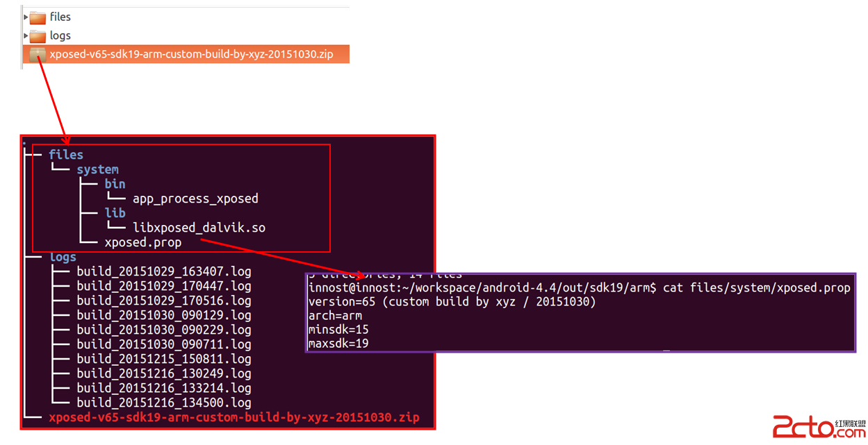
Task: Click the cat files/system/xposed.prop command line
Action: click(579, 287)
